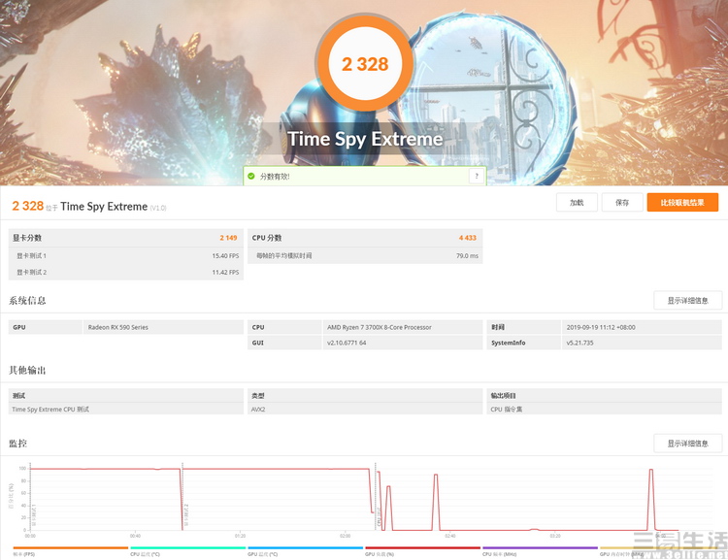Click the orange 2 328 score circle
Viewport: 728px width, 560px height.
click(x=364, y=64)
